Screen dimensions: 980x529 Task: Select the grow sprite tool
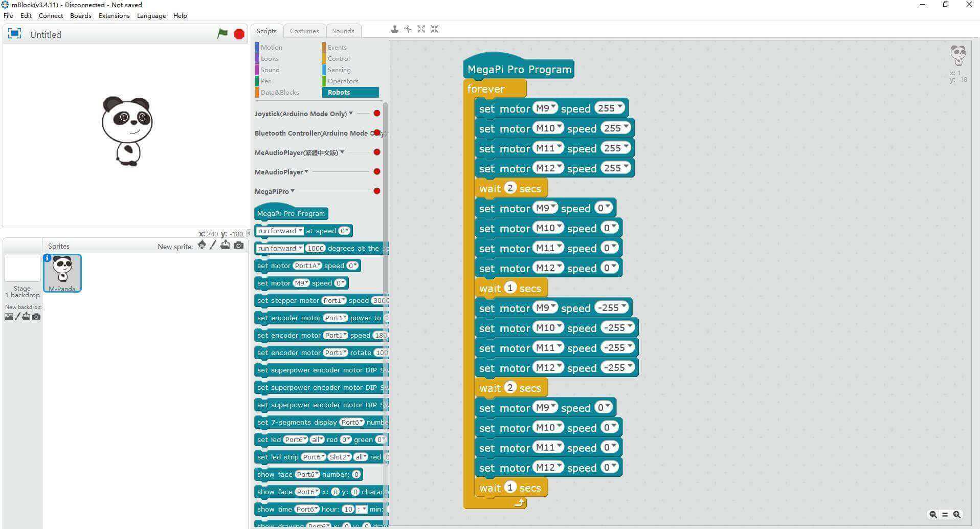pyautogui.click(x=421, y=29)
